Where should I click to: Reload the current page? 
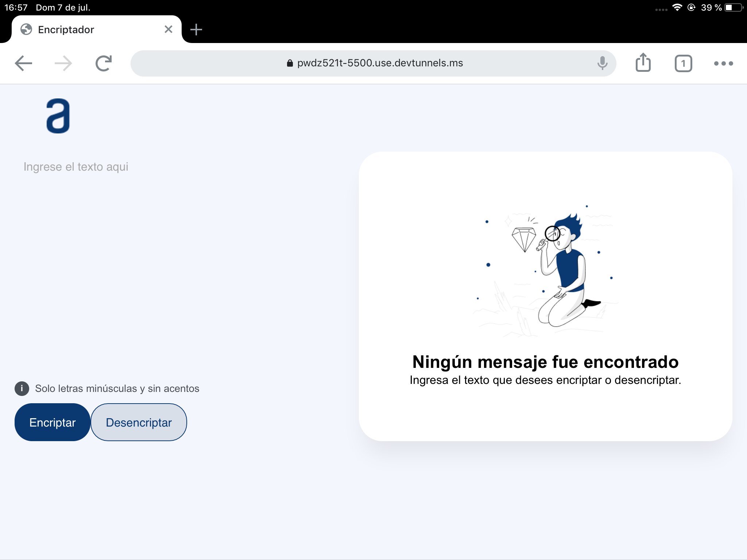(x=104, y=63)
